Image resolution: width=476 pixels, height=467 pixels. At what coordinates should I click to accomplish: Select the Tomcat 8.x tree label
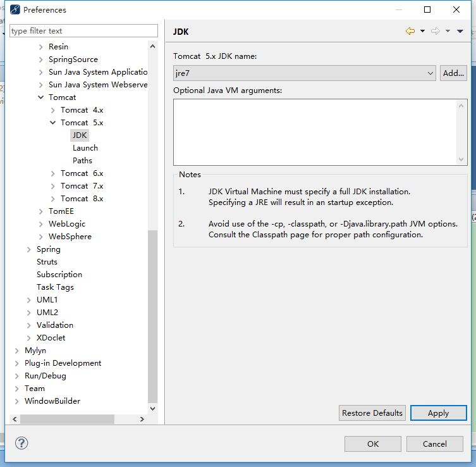tap(82, 199)
